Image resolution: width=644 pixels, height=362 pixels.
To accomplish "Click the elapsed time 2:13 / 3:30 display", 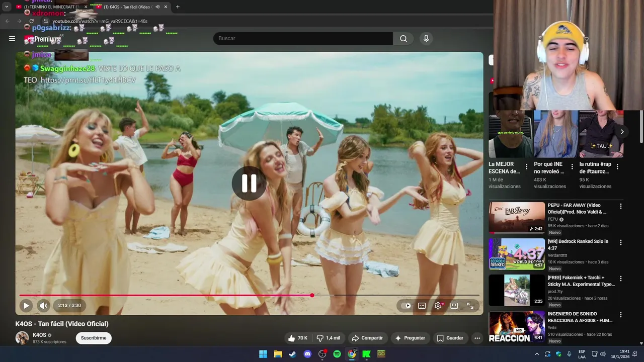I will (x=69, y=305).
